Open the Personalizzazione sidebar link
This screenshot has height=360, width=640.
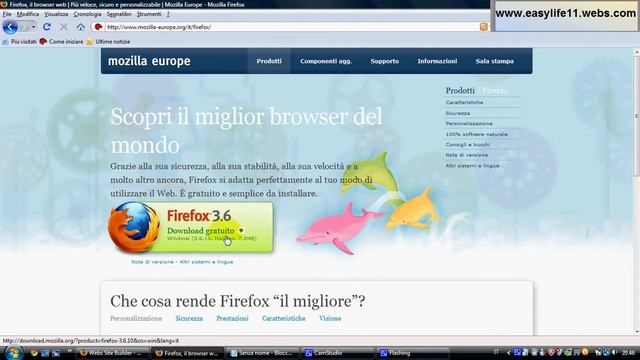[x=469, y=124]
